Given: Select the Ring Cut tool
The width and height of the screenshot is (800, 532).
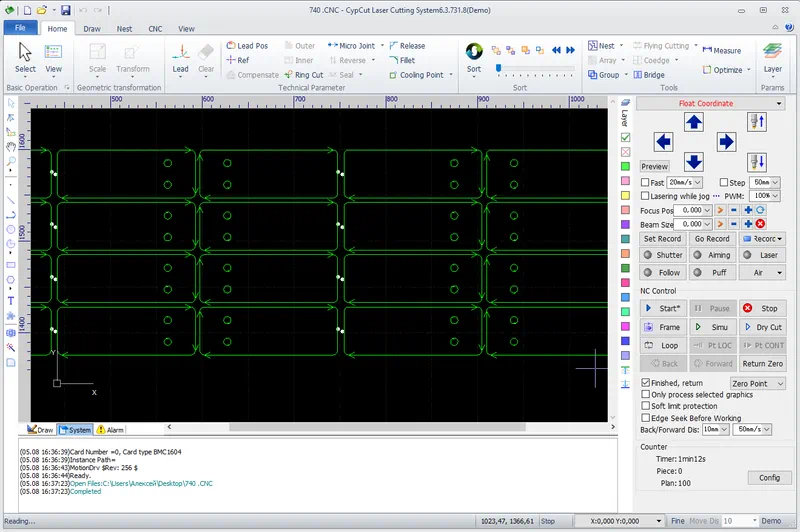Looking at the screenshot, I should click(303, 75).
